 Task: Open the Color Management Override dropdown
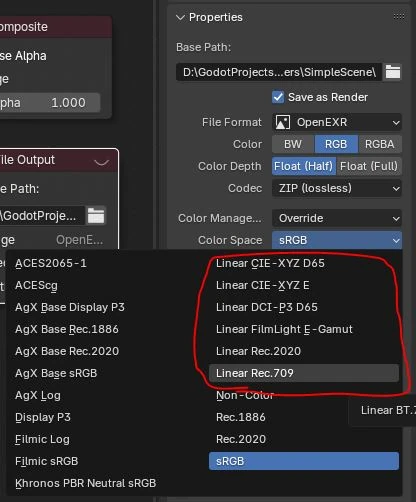(x=337, y=218)
